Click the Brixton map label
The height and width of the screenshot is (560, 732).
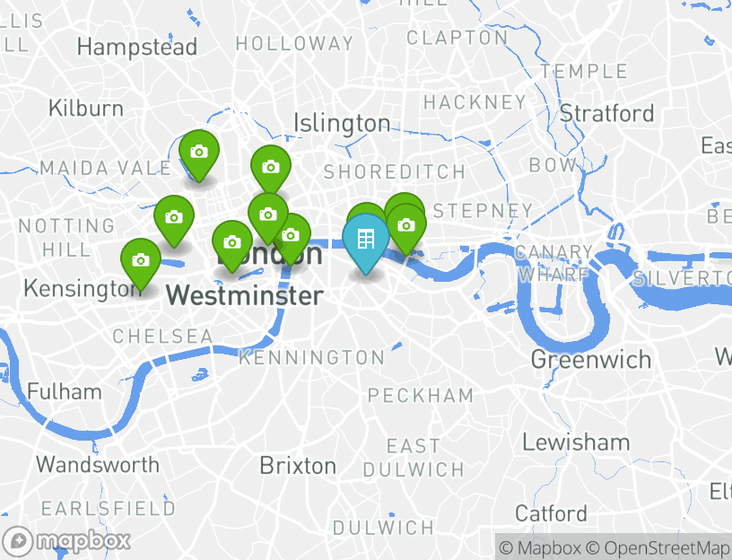298,466
